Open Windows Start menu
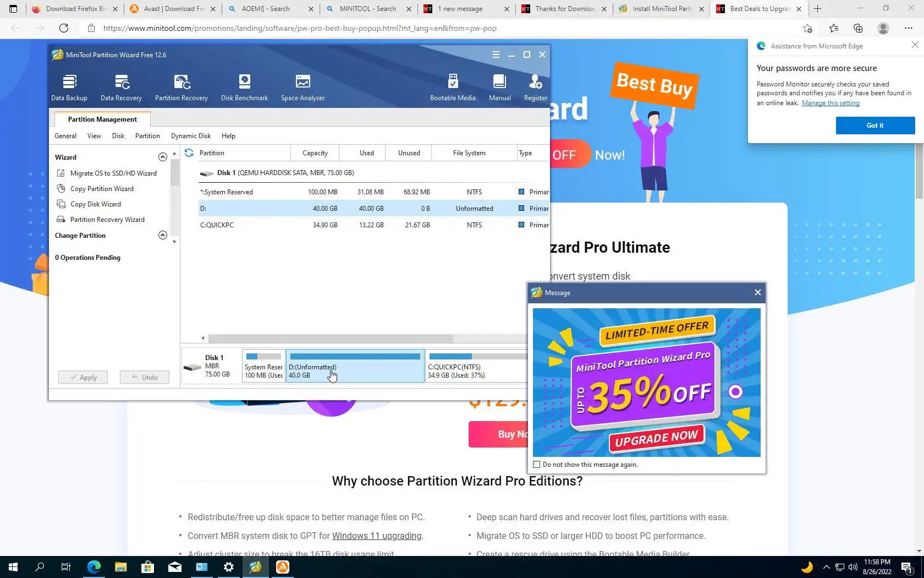The width and height of the screenshot is (924, 578). coord(13,567)
